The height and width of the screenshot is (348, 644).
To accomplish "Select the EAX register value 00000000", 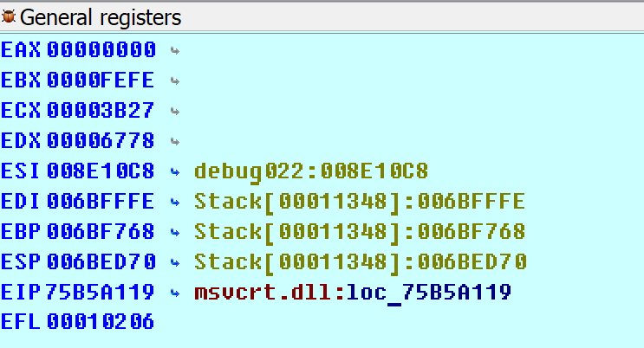I will 101,49.
